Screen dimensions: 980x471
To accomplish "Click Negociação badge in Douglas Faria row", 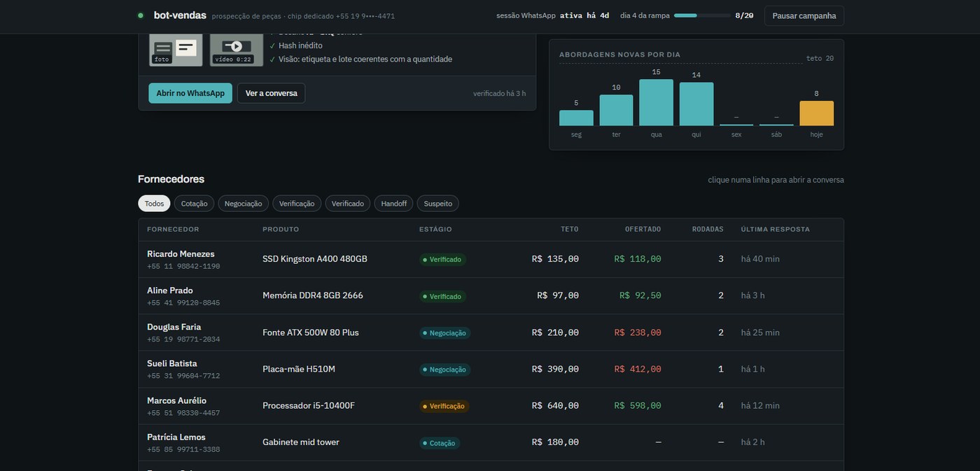I will tap(444, 333).
